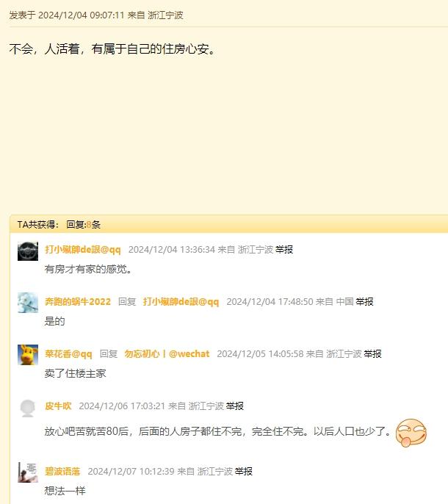The height and width of the screenshot is (504, 448).
Task: Click the reply count 8 in TA共获得 bar
Action: [x=89, y=225]
